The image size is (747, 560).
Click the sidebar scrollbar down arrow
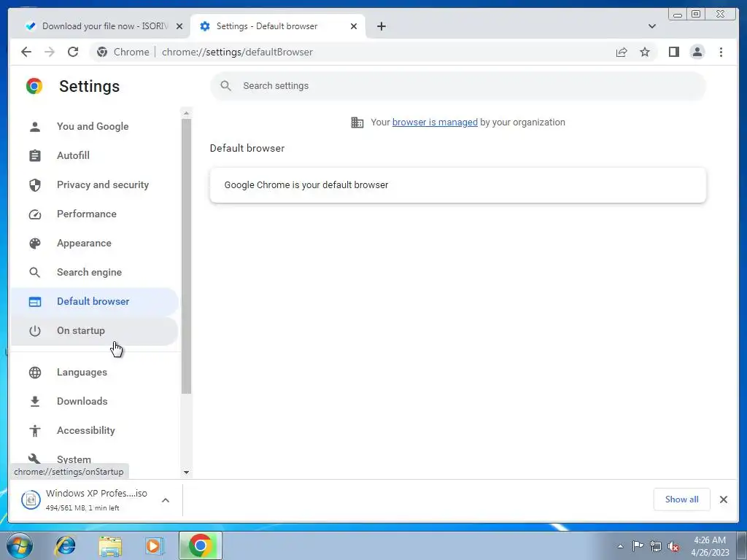(186, 472)
